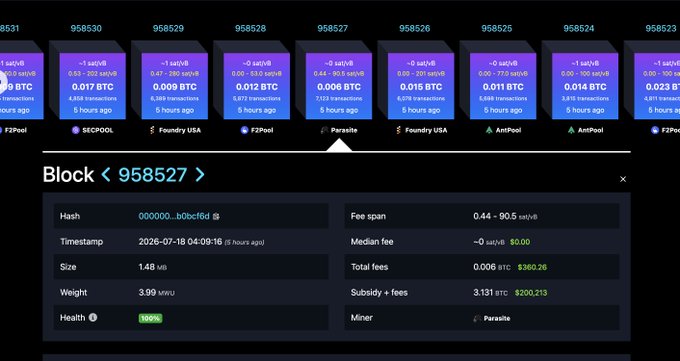Click AntPool name under block 958525
This screenshot has height=361, width=680.
tap(509, 130)
